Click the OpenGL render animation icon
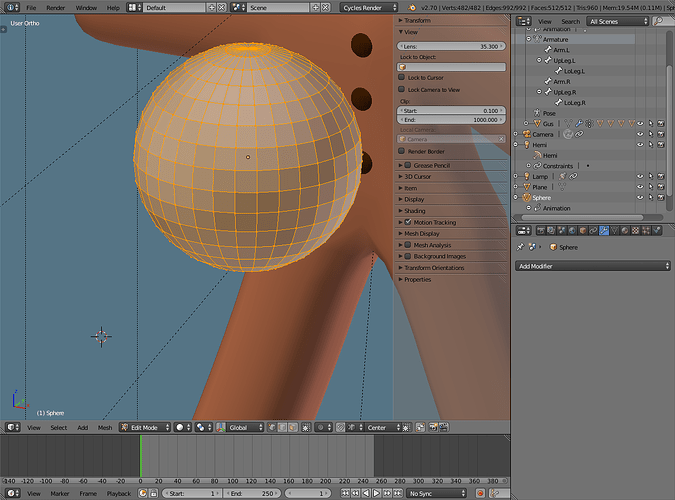 (x=444, y=427)
